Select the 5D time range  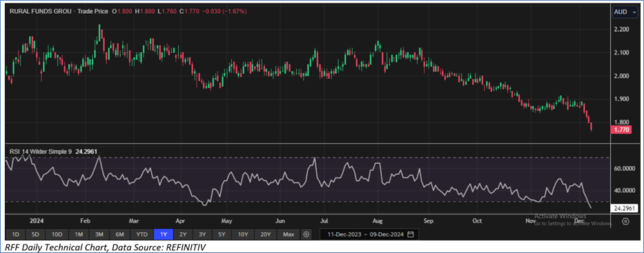(35, 234)
